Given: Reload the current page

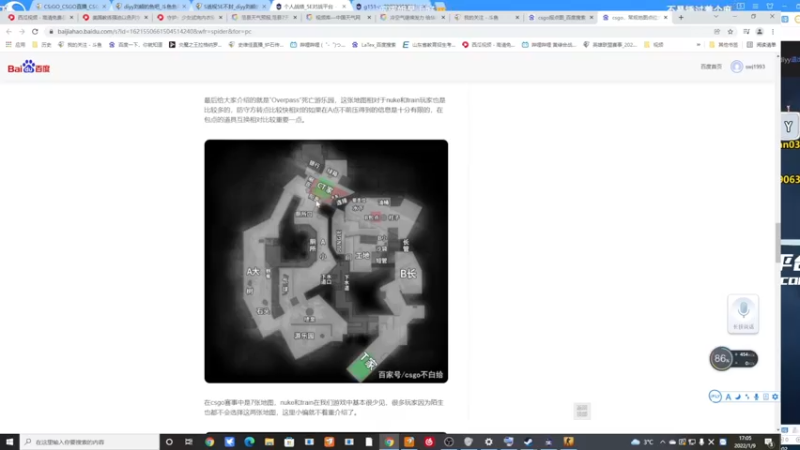Looking at the screenshot, I should (x=35, y=32).
